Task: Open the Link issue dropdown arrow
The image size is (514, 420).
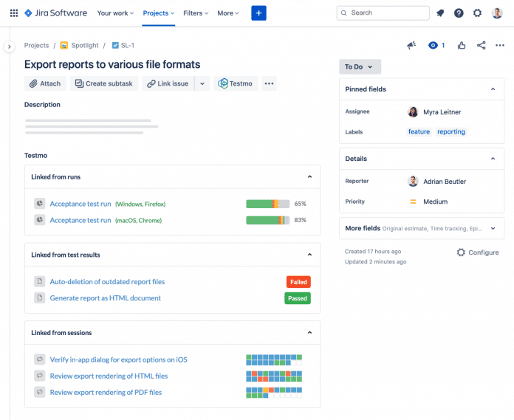Action: pos(202,83)
